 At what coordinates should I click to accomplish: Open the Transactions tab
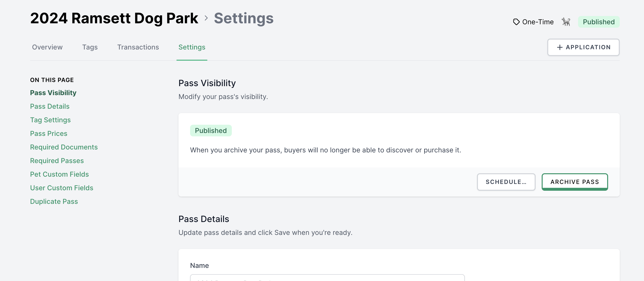pyautogui.click(x=138, y=47)
